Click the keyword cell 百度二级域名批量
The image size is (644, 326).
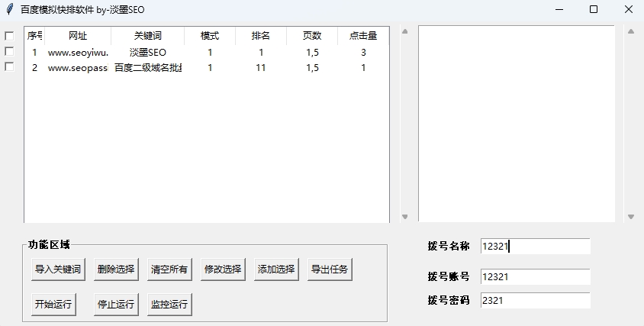(x=148, y=68)
